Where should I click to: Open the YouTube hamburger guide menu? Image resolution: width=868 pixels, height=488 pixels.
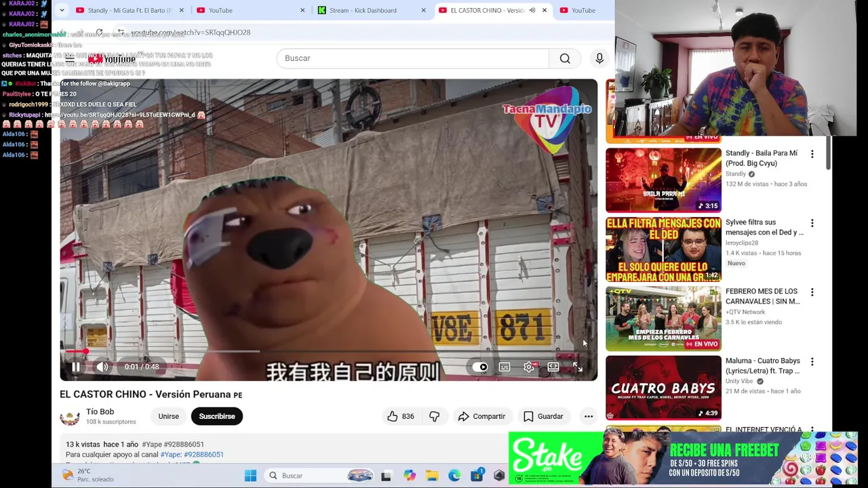tap(69, 59)
